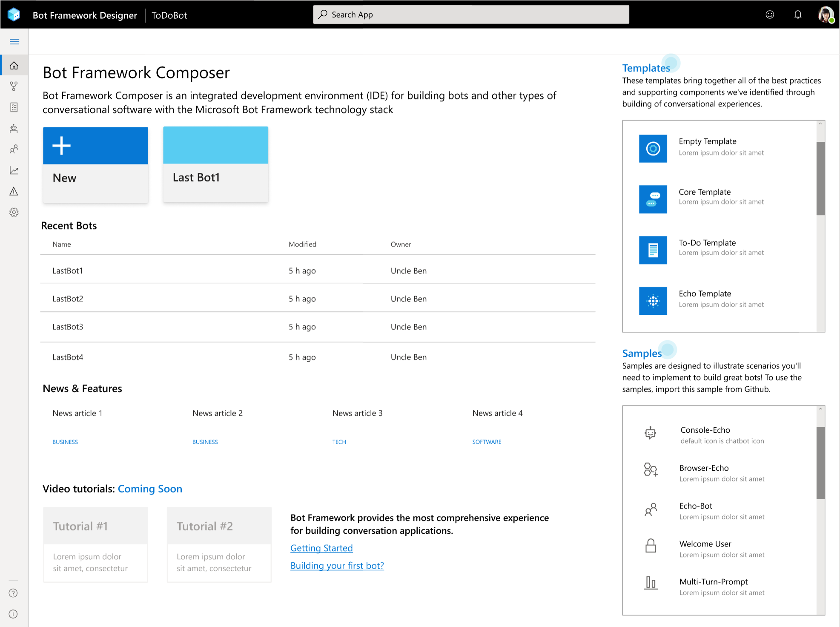Select the Welcome User sample title text

[x=705, y=544]
